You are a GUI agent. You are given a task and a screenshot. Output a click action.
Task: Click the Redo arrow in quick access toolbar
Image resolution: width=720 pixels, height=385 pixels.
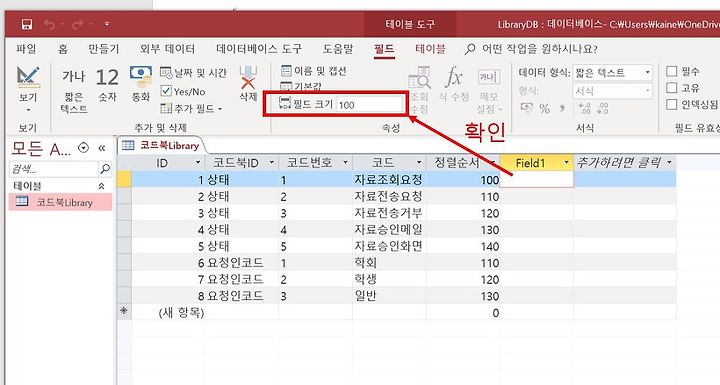77,24
